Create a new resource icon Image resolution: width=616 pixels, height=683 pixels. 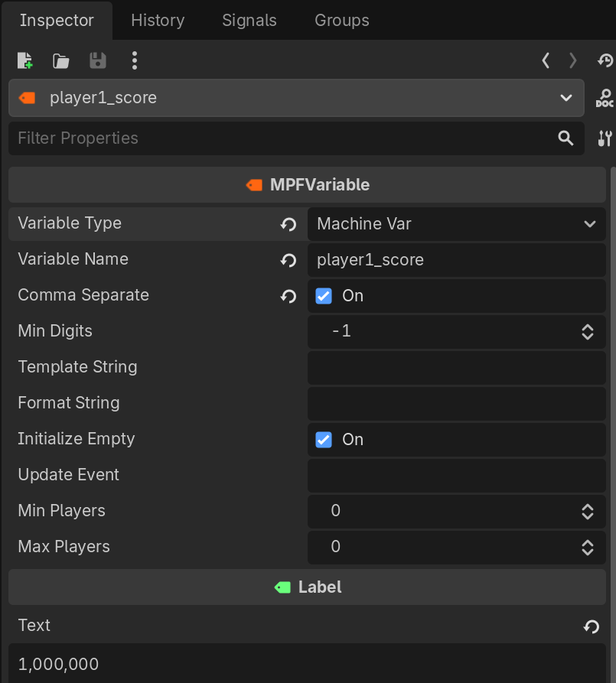(x=24, y=60)
